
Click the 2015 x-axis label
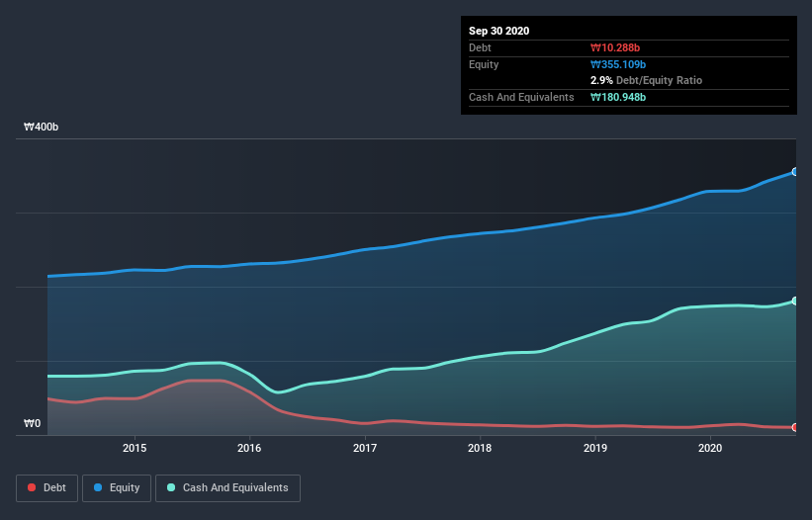135,448
